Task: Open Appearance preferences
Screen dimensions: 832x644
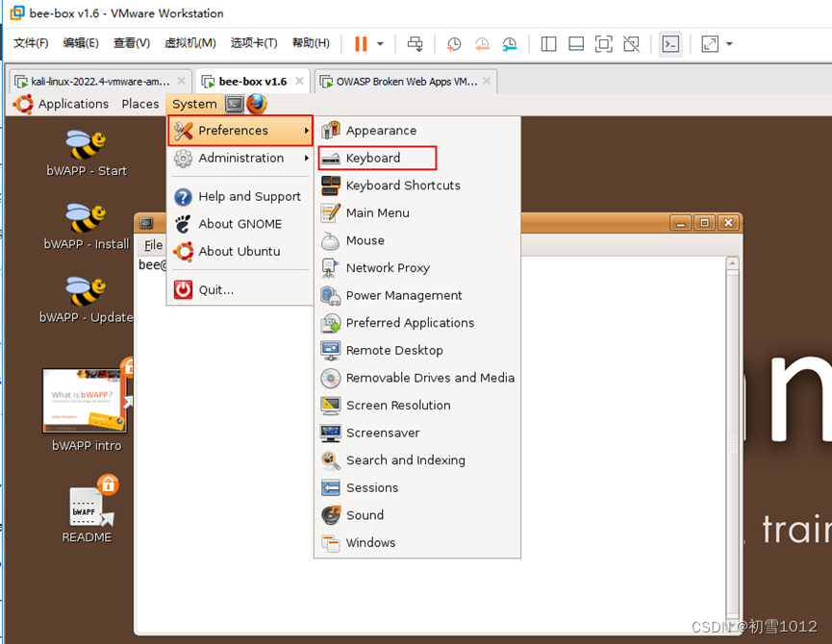Action: point(417,131)
